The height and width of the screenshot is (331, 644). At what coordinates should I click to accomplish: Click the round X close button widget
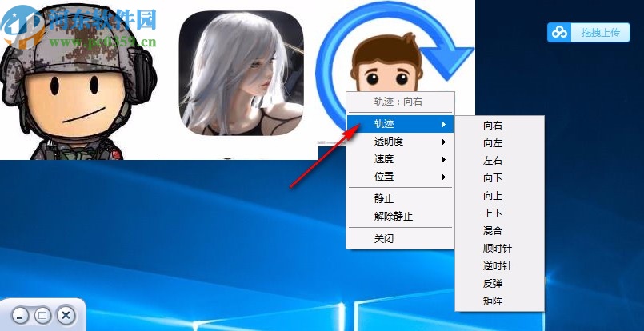click(x=66, y=315)
